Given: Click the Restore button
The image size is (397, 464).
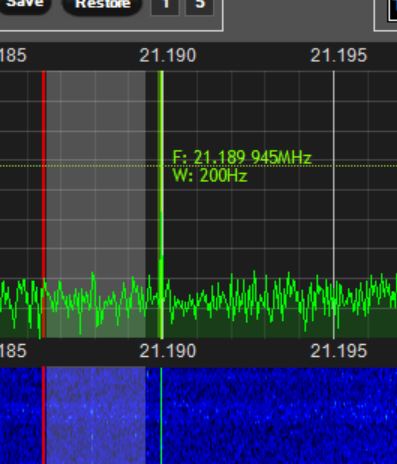Looking at the screenshot, I should click(102, 5).
